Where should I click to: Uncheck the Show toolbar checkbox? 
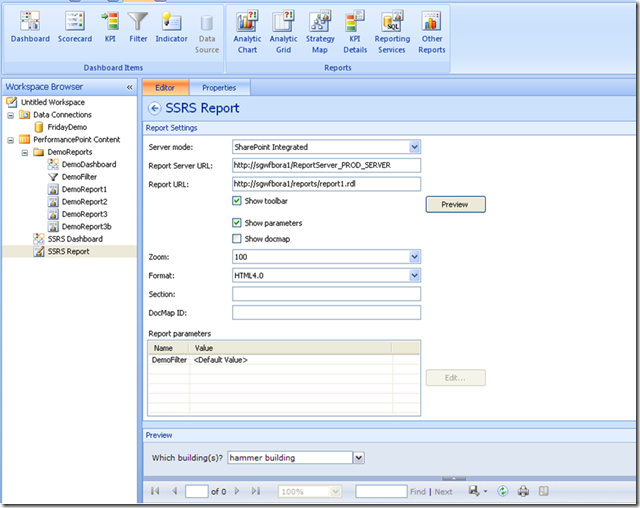(237, 201)
